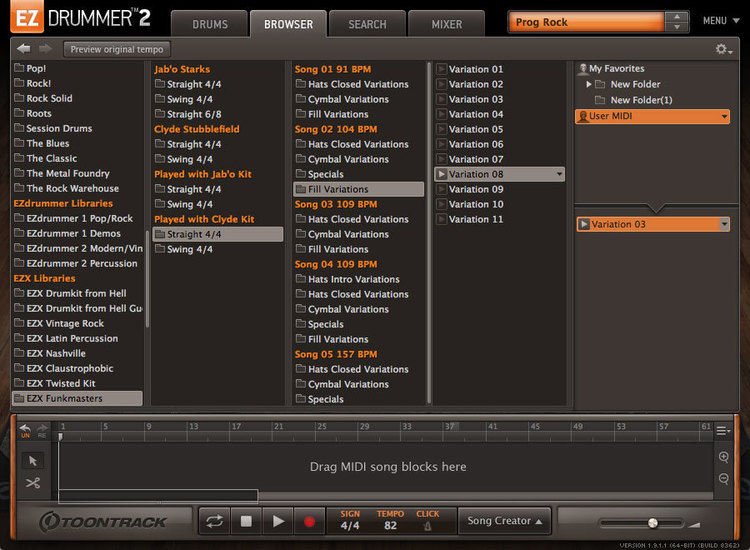The height and width of the screenshot is (550, 750).
Task: Go back with the browser back arrow
Action: (23, 48)
